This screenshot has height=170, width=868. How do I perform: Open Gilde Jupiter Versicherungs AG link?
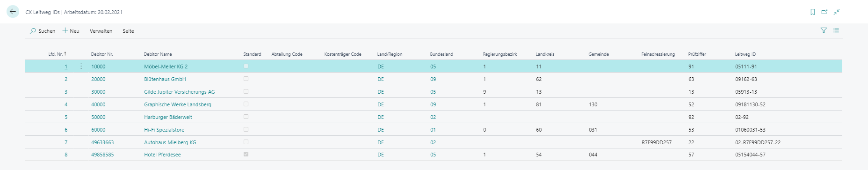click(180, 92)
